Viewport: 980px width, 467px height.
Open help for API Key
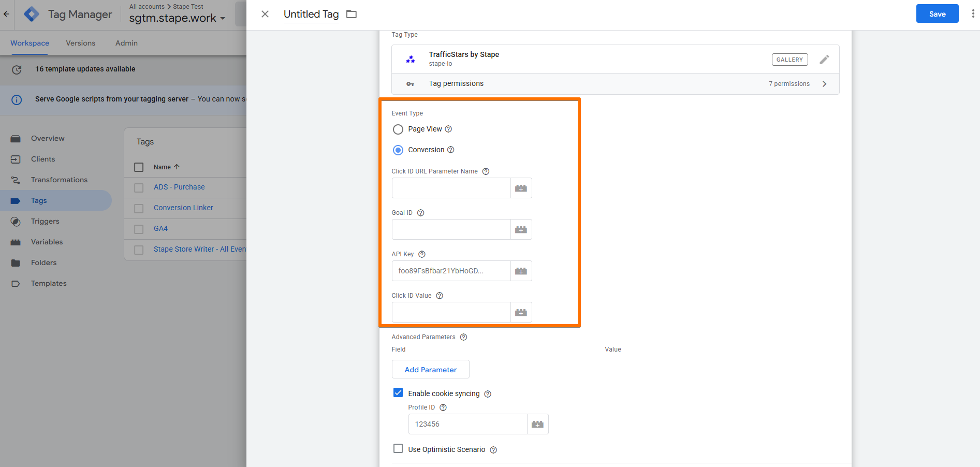click(x=421, y=254)
